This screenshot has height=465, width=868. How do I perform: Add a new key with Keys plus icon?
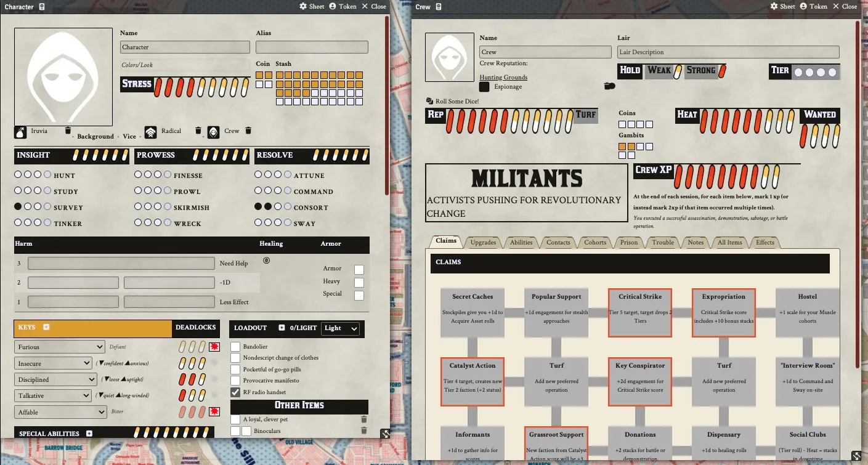pyautogui.click(x=46, y=327)
